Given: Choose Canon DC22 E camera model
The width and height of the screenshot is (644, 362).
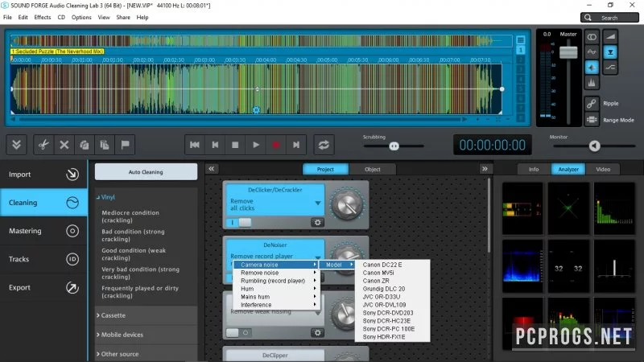Looking at the screenshot, I should point(392,265).
